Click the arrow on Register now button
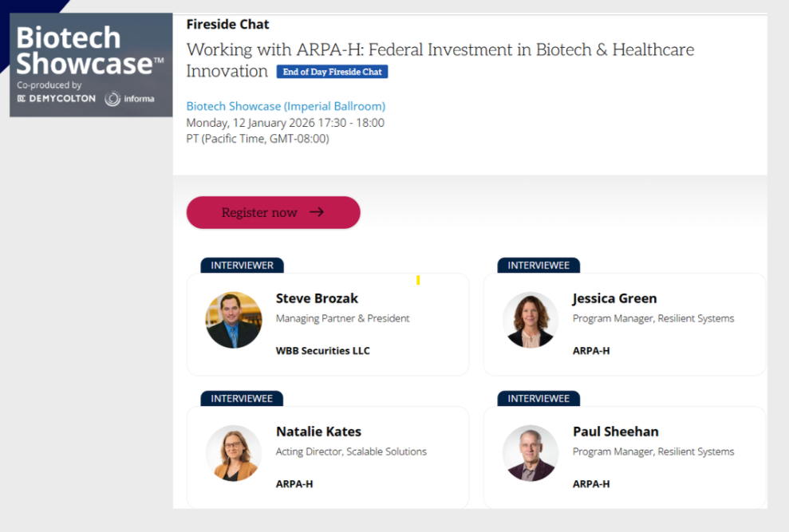The height and width of the screenshot is (532, 789). click(x=317, y=212)
